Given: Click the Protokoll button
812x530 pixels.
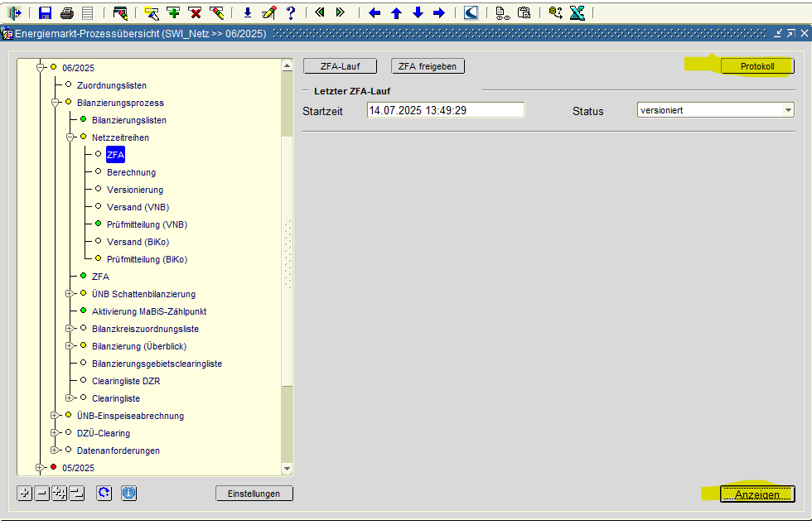Looking at the screenshot, I should tap(756, 66).
